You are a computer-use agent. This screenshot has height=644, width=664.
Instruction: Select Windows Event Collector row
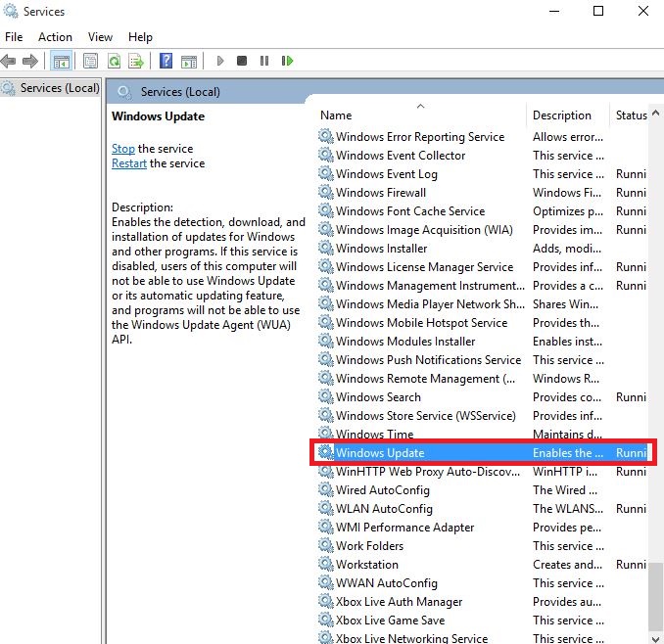[x=483, y=156]
